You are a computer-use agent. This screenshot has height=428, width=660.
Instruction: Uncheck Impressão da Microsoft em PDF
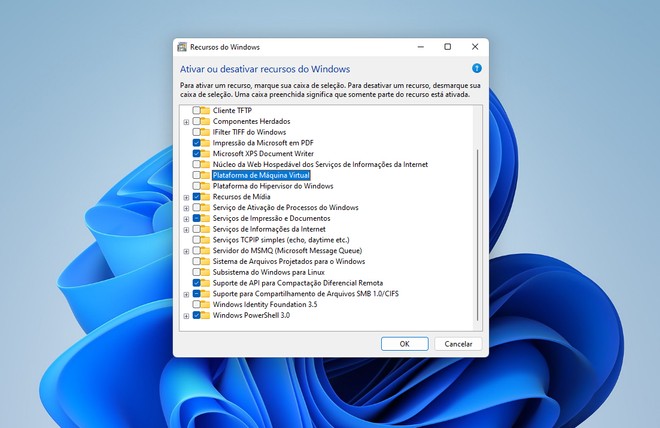point(196,143)
